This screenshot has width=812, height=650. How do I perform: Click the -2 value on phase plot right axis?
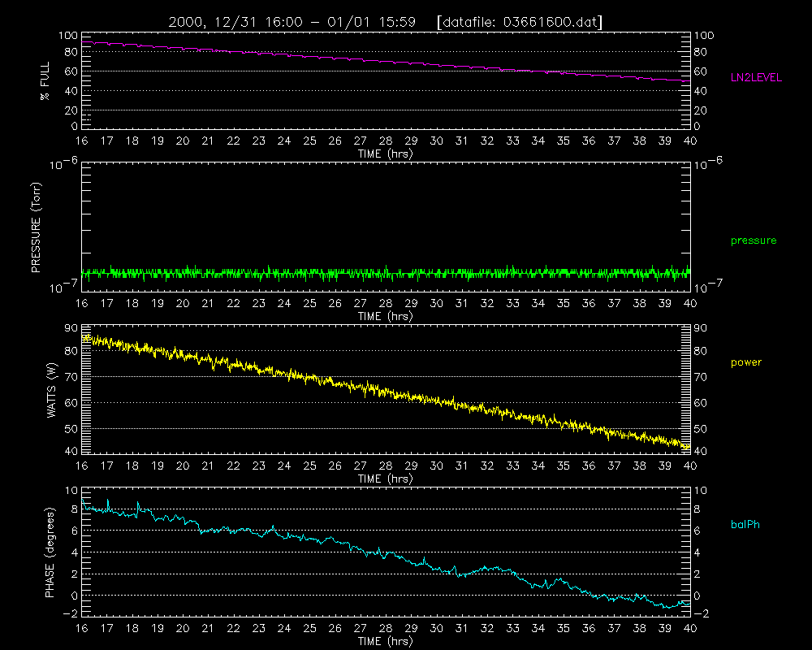pyautogui.click(x=700, y=613)
